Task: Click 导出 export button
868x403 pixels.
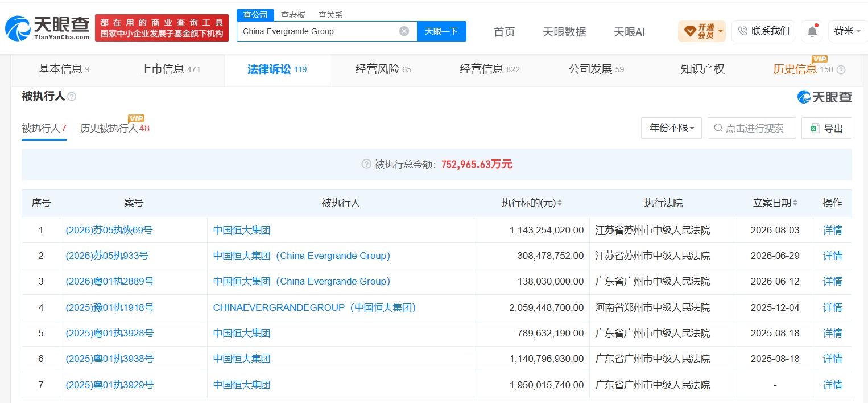Action: 826,128
